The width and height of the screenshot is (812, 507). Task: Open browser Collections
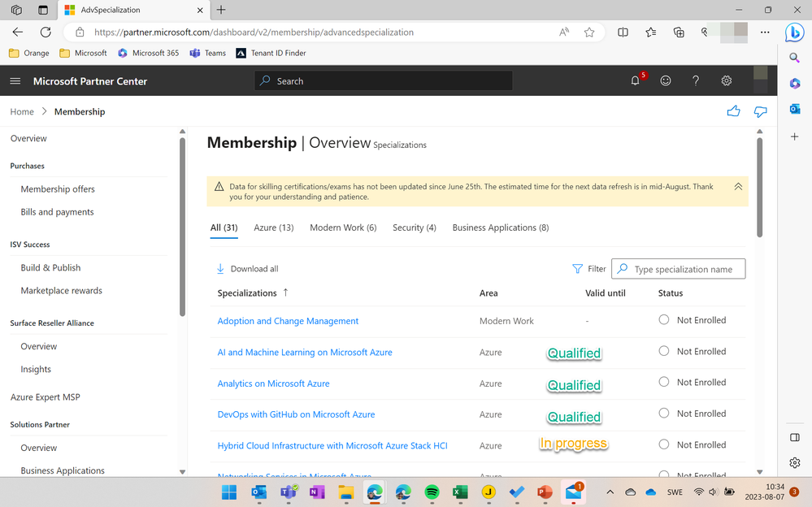(679, 32)
